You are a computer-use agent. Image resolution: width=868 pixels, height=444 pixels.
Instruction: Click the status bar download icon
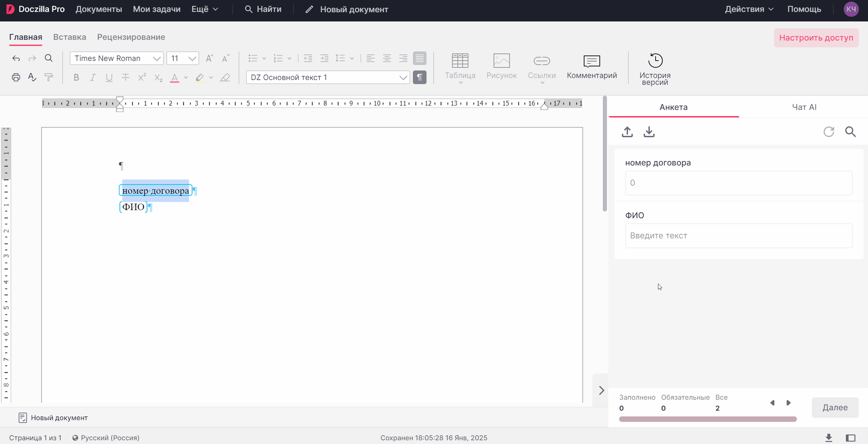(x=829, y=438)
